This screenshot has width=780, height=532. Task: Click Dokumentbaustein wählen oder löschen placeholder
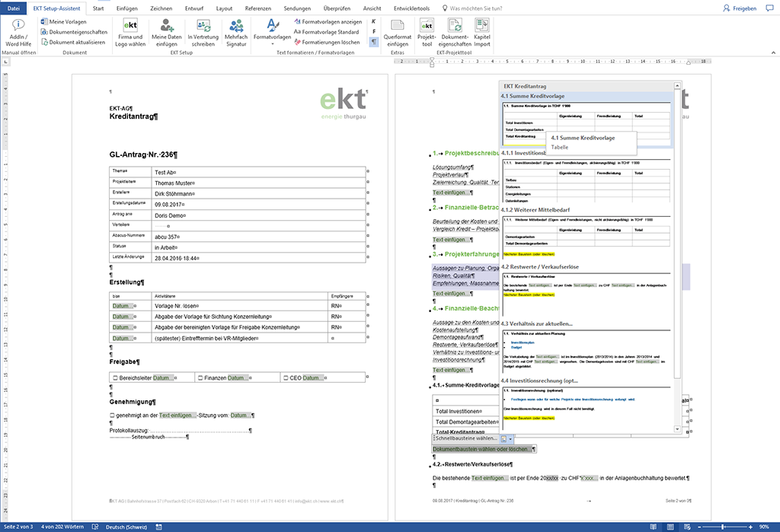(x=481, y=449)
